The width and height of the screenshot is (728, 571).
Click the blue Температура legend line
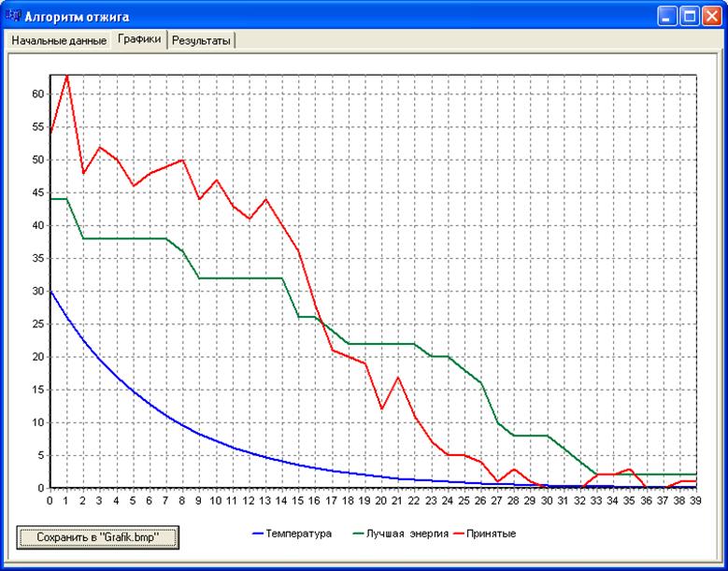258,534
